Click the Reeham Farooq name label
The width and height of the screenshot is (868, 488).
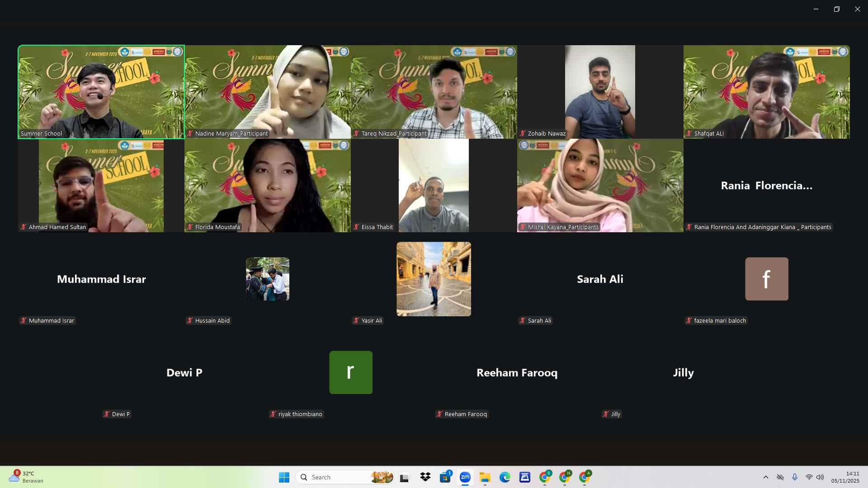465,414
